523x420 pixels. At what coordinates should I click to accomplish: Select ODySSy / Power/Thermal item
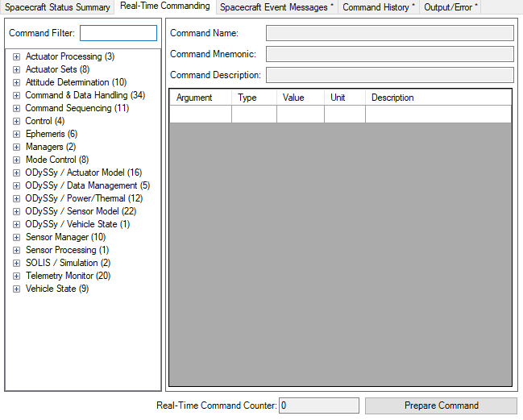[x=84, y=198]
